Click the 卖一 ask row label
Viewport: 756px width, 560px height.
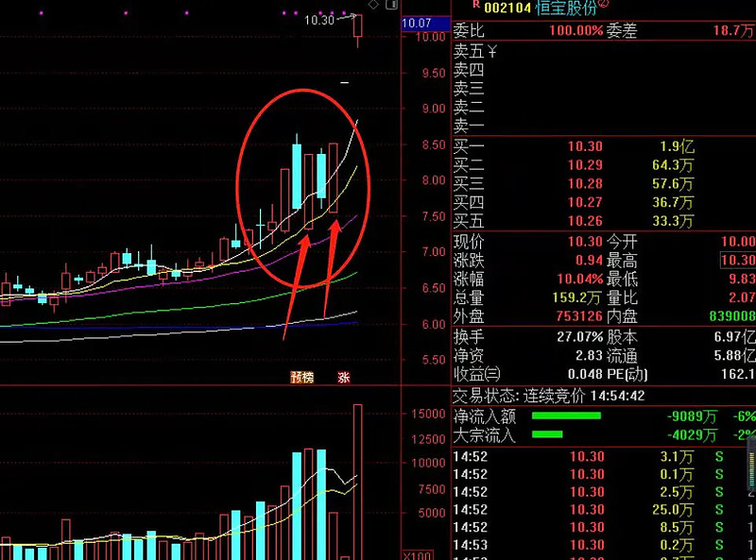468,127
